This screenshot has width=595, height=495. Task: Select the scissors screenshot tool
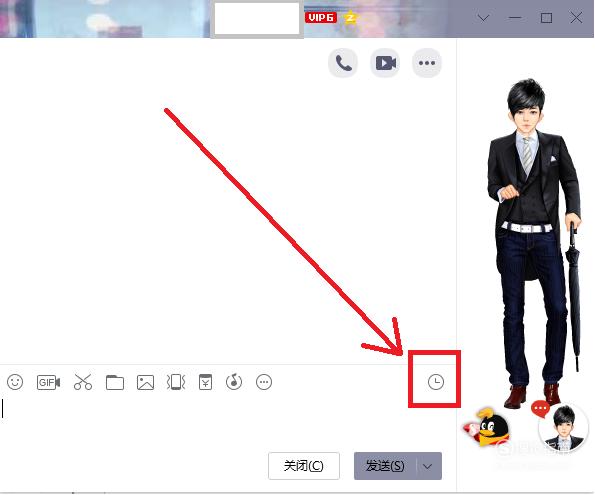point(83,382)
